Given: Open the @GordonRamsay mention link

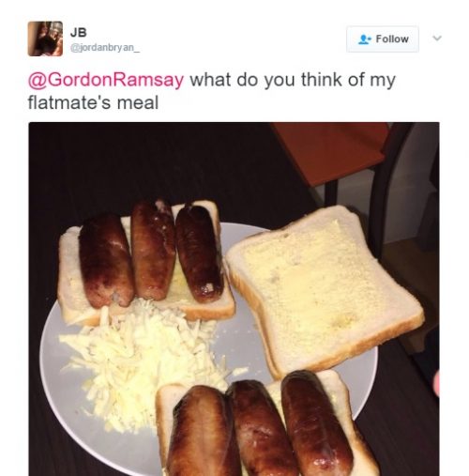Looking at the screenshot, I should (106, 80).
